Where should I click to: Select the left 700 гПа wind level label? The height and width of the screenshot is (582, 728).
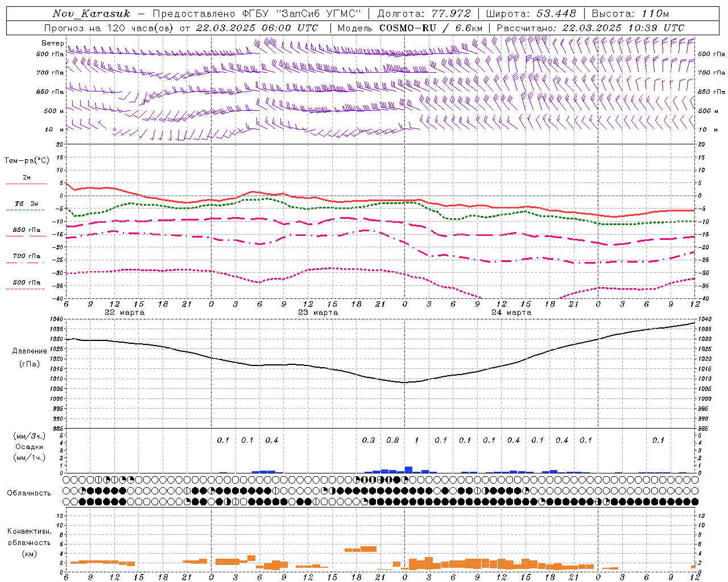tap(50, 73)
